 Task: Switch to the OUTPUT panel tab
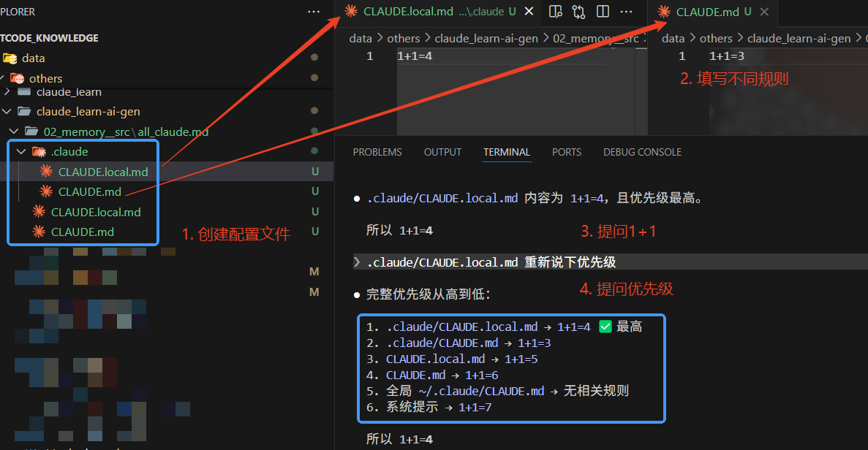pyautogui.click(x=442, y=152)
